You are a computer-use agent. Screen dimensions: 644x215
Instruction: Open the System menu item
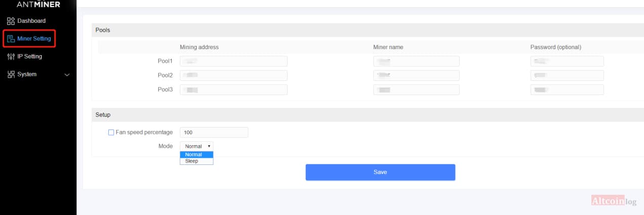(27, 74)
